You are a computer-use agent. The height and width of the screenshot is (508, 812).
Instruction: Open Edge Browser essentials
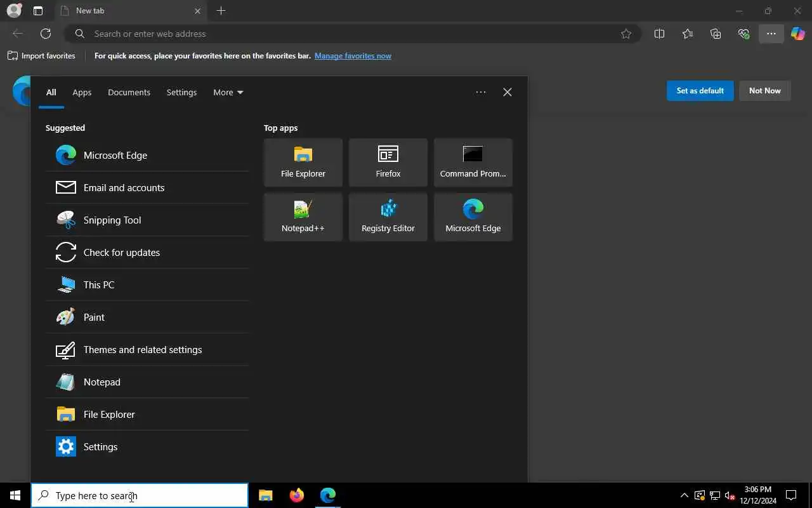point(743,34)
